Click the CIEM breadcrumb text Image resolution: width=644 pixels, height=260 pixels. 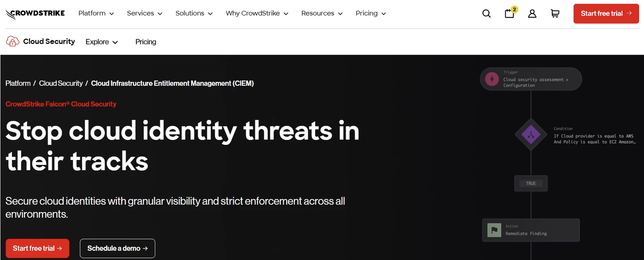click(x=172, y=83)
